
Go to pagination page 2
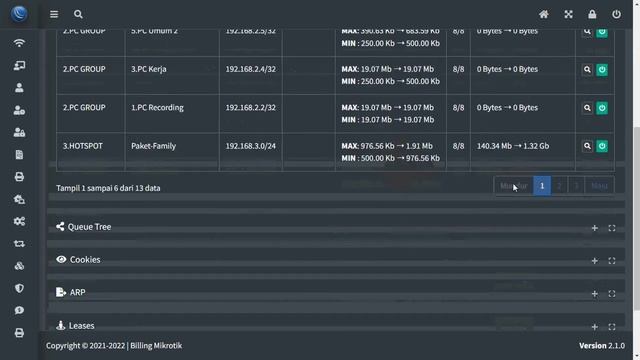pos(559,186)
